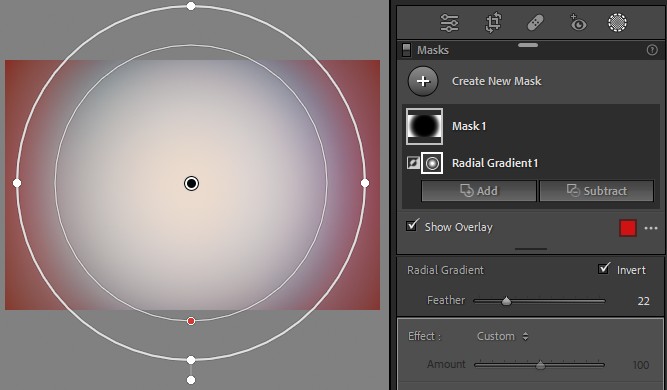
Task: Select the Mask 1 label
Action: 469,126
